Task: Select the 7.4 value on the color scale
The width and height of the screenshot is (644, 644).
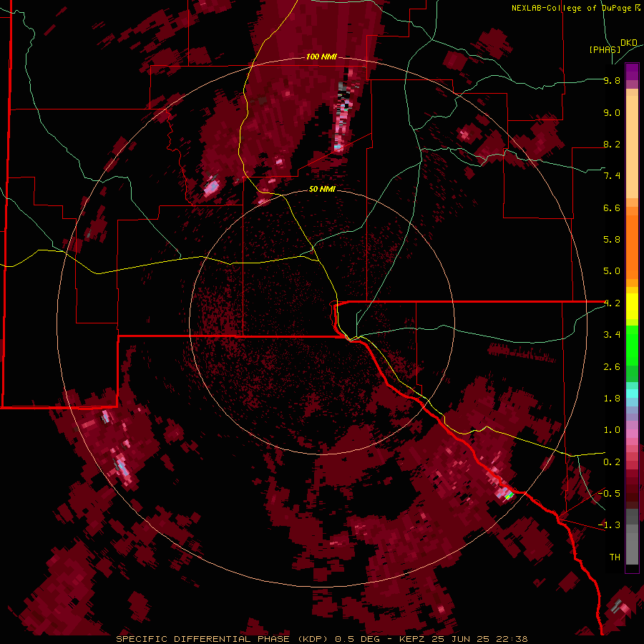Action: [612, 176]
